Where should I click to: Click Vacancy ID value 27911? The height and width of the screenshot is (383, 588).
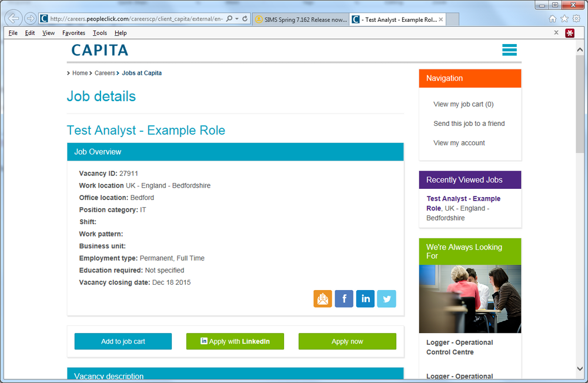point(129,174)
